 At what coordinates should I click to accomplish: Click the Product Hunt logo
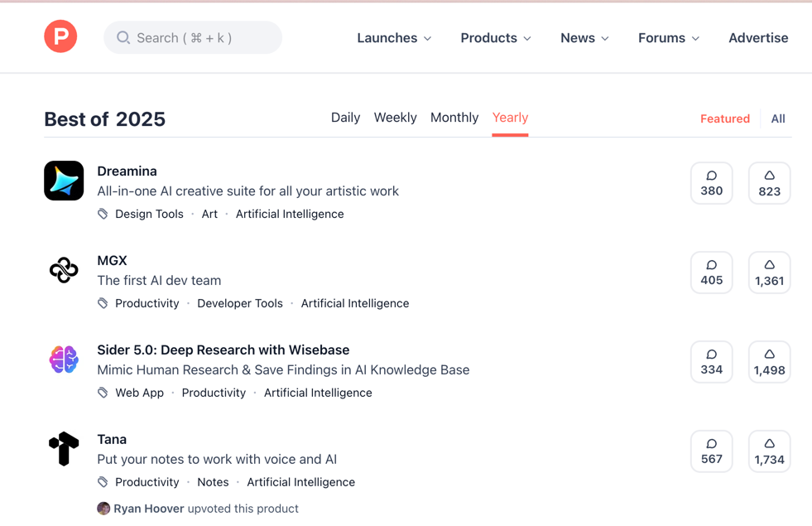coord(60,37)
